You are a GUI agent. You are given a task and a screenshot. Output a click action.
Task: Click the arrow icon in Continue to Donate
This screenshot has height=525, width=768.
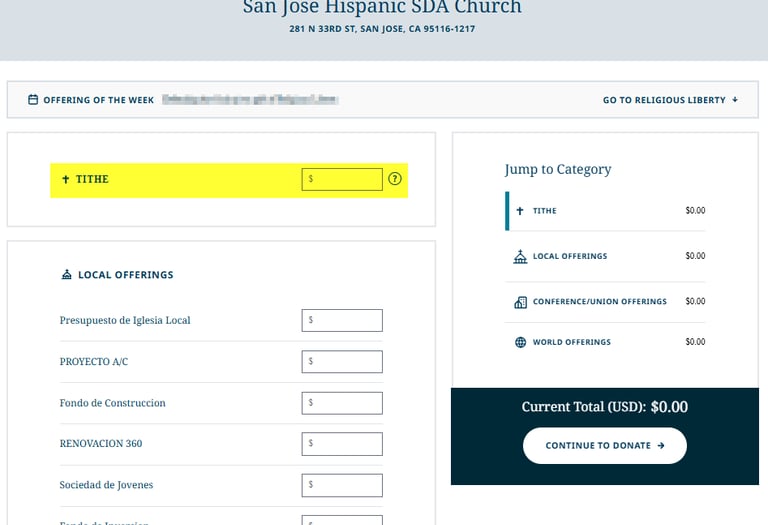point(661,446)
